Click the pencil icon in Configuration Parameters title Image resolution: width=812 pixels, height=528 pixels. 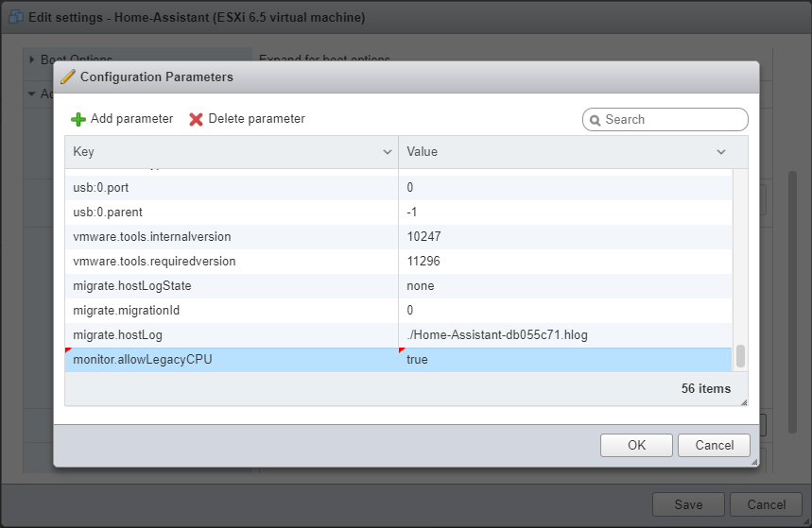pos(68,77)
